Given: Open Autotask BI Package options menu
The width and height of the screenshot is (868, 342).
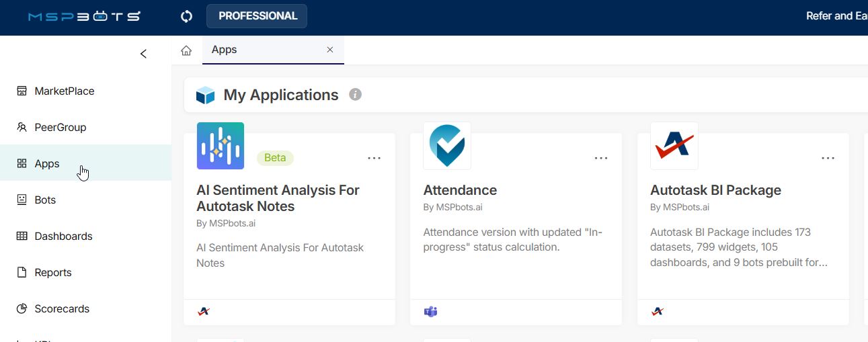Looking at the screenshot, I should coord(828,158).
